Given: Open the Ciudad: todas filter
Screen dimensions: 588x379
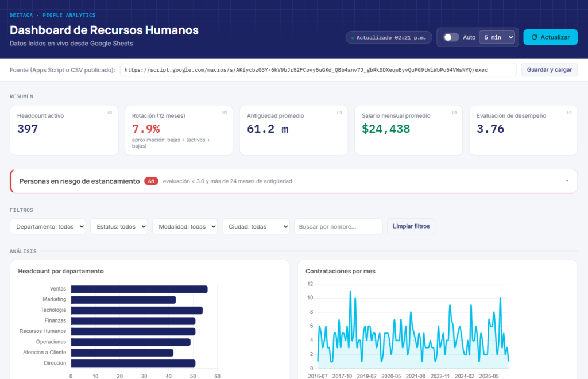Looking at the screenshot, I should tap(256, 226).
